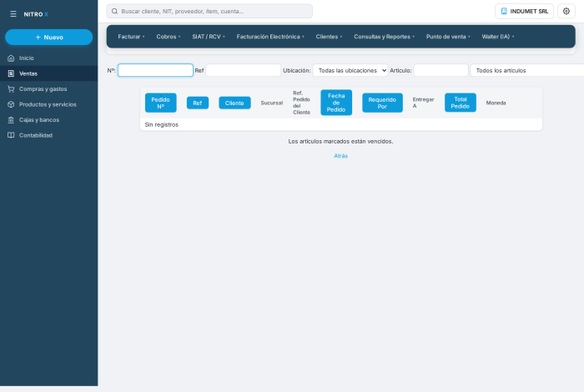This screenshot has height=392, width=584.
Task: Click the Inicio home icon
Action: 11,58
